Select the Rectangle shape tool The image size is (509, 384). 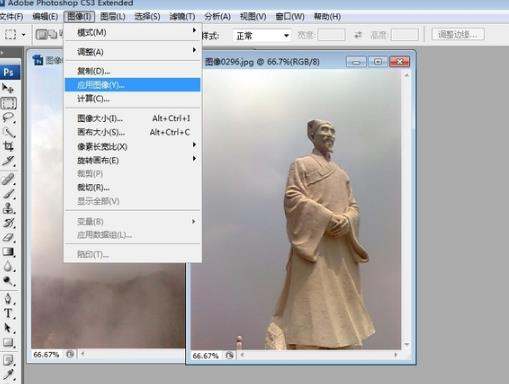pyautogui.click(x=8, y=342)
